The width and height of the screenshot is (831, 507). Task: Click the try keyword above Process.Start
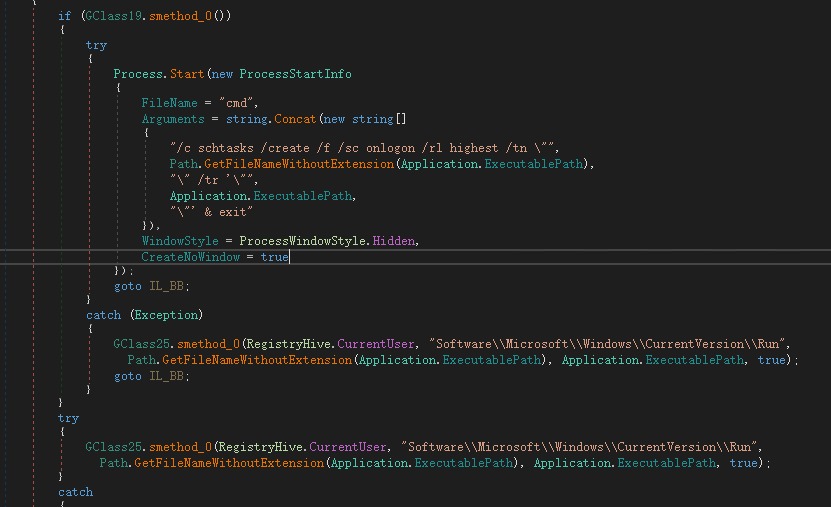pos(96,45)
